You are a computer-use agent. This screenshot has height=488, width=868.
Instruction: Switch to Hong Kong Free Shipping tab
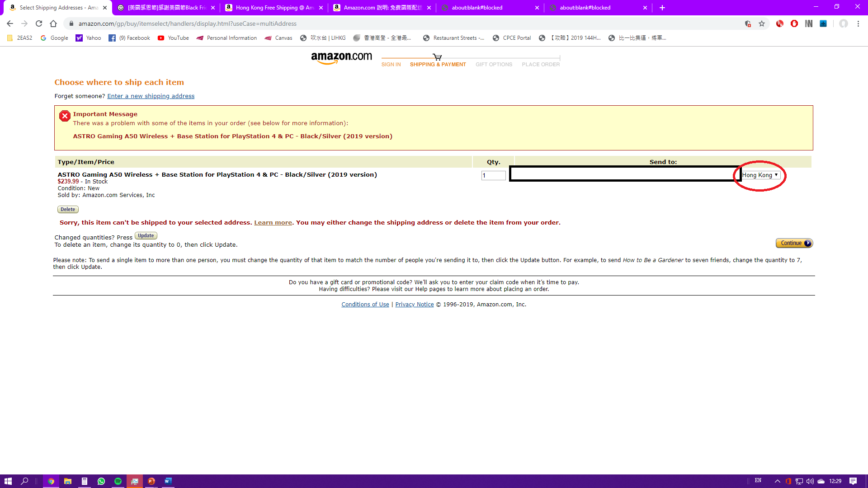click(x=274, y=8)
